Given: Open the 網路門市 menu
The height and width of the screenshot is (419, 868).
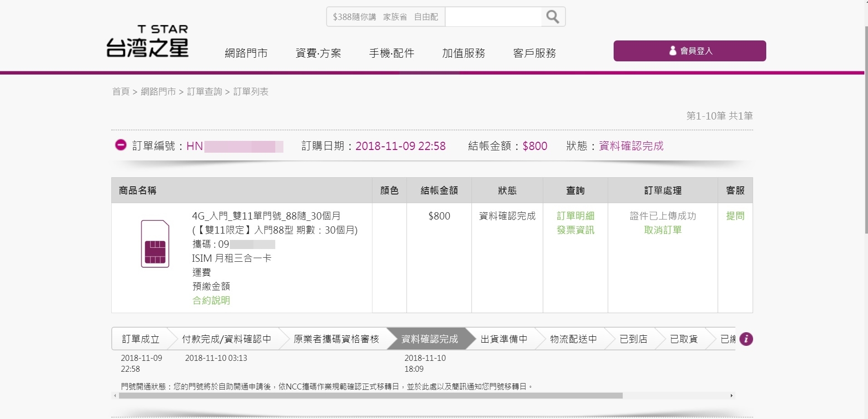Looking at the screenshot, I should 246,53.
